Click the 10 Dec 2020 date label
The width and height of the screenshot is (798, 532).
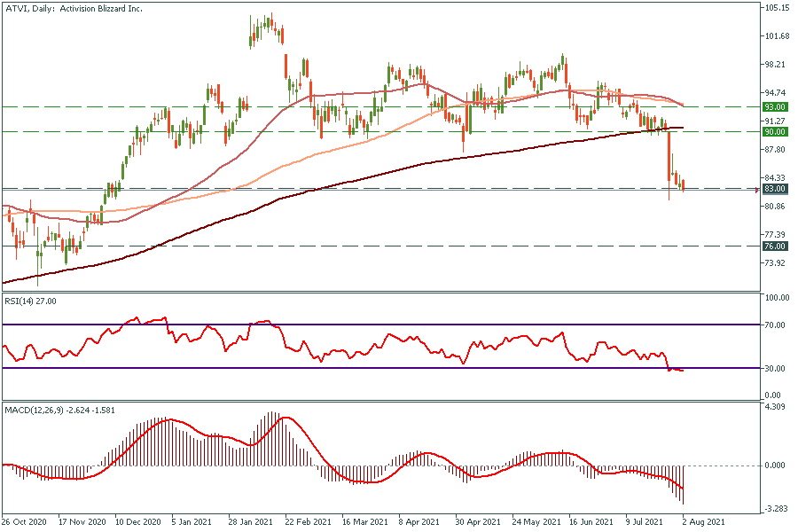pyautogui.click(x=138, y=521)
